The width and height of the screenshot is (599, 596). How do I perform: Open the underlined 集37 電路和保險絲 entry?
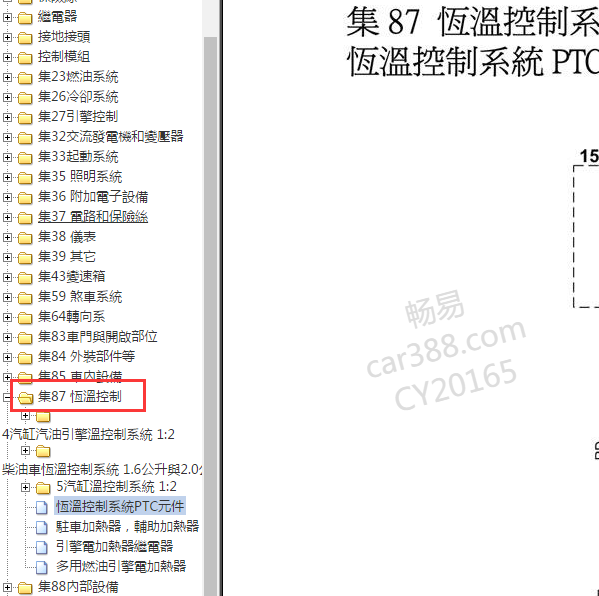point(93,217)
